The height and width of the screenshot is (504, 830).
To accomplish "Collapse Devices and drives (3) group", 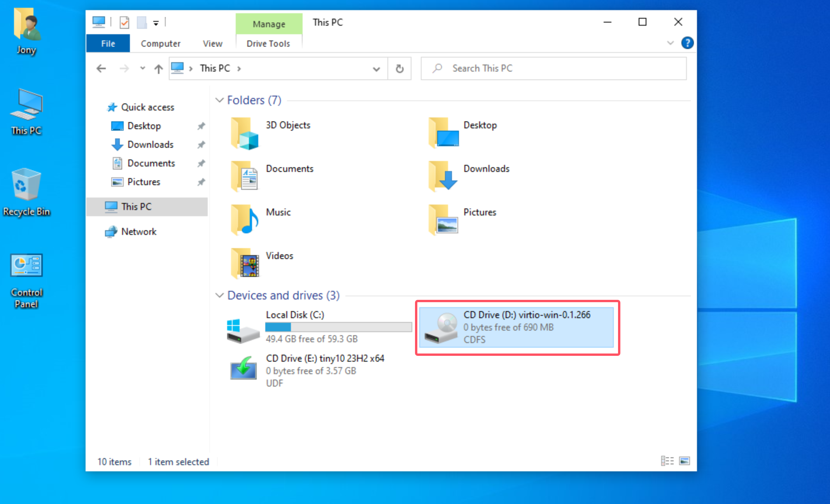I will (x=219, y=296).
